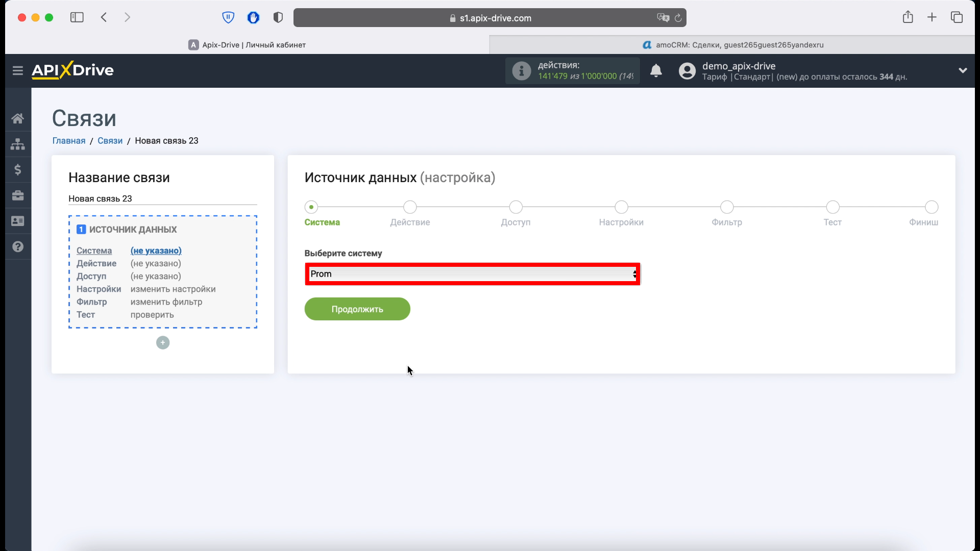Click the Система step circle

(311, 207)
